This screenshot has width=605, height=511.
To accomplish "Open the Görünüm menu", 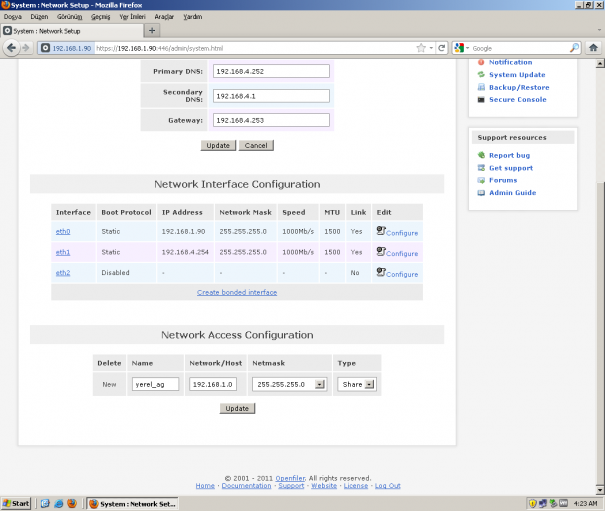I will click(69, 17).
